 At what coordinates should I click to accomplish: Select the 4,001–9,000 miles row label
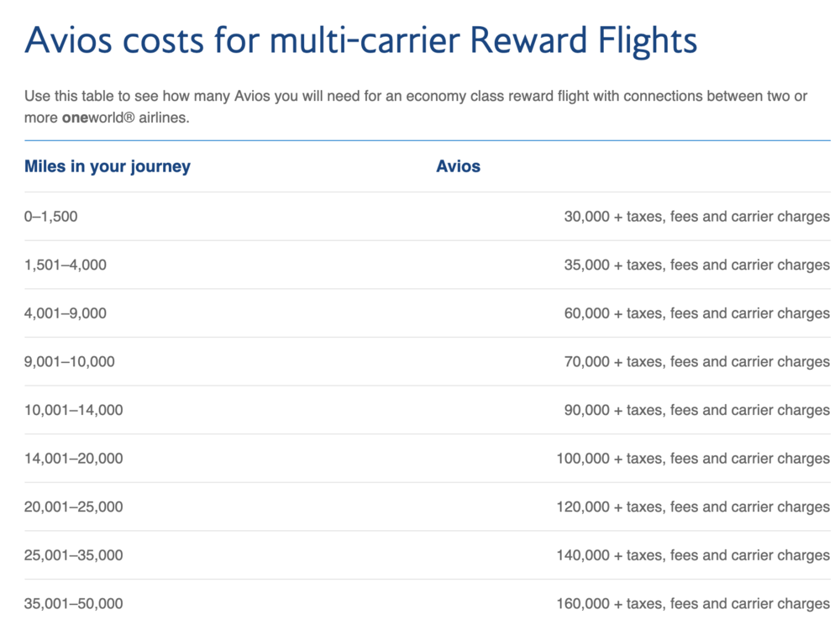66,313
